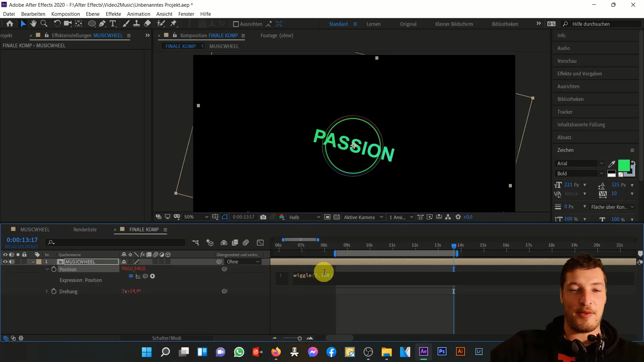Open the Ohne parent layer dropdown
Image resolution: width=644 pixels, height=362 pixels.
pyautogui.click(x=243, y=262)
